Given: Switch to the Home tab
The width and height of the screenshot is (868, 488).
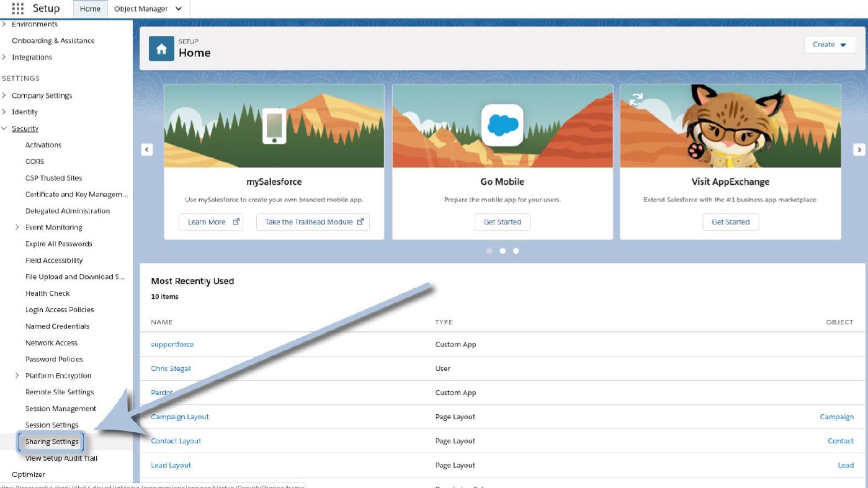Looking at the screenshot, I should click(90, 9).
